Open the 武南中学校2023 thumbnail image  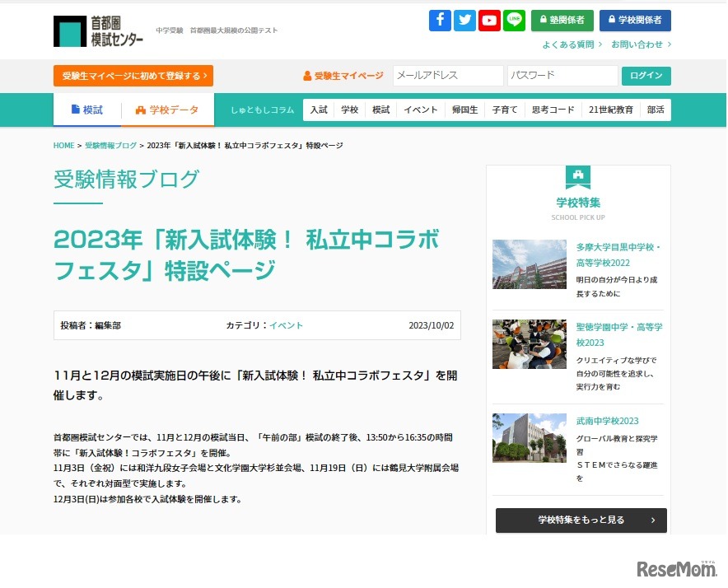(529, 437)
